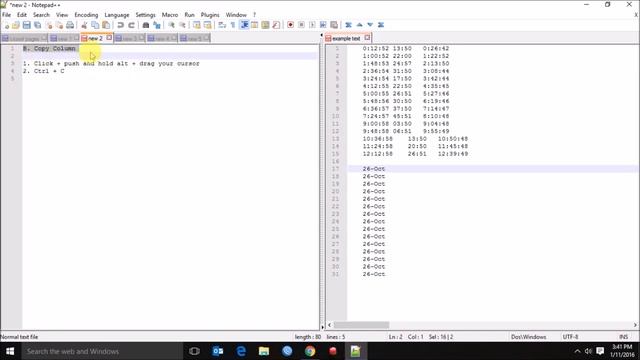This screenshot has height=360, width=640.
Task: Open the Search menu
Action: coord(41,15)
